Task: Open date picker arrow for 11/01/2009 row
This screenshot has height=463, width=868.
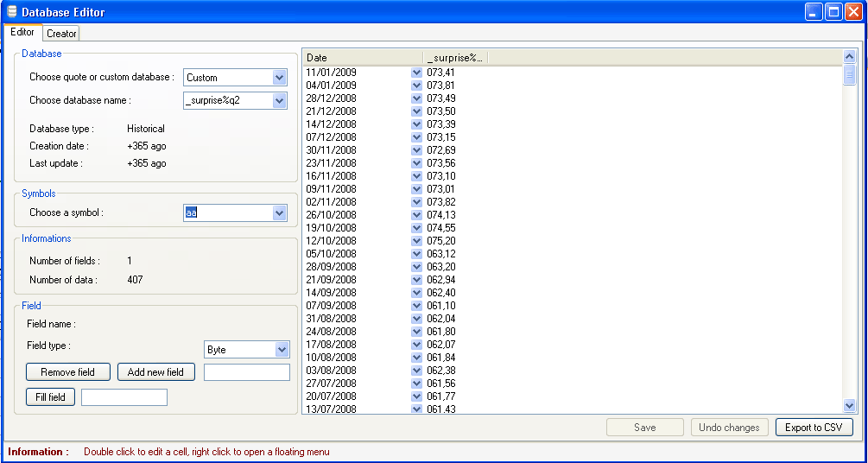Action: click(416, 73)
